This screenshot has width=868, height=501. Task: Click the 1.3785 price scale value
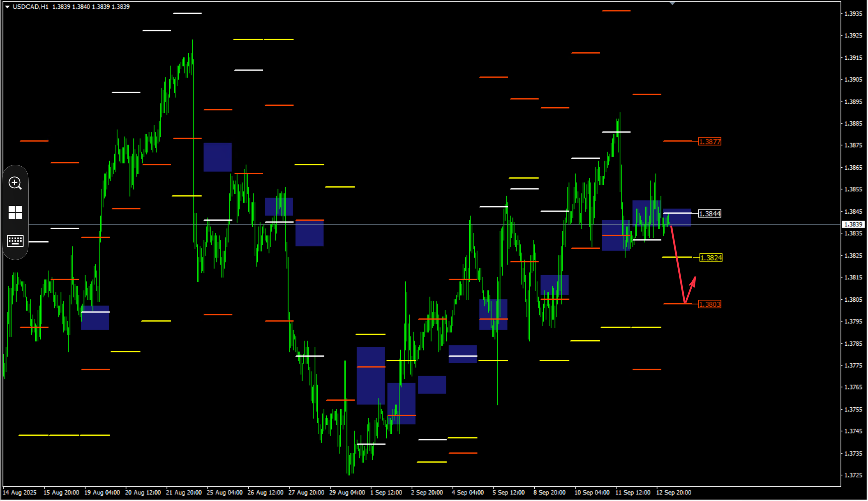853,344
